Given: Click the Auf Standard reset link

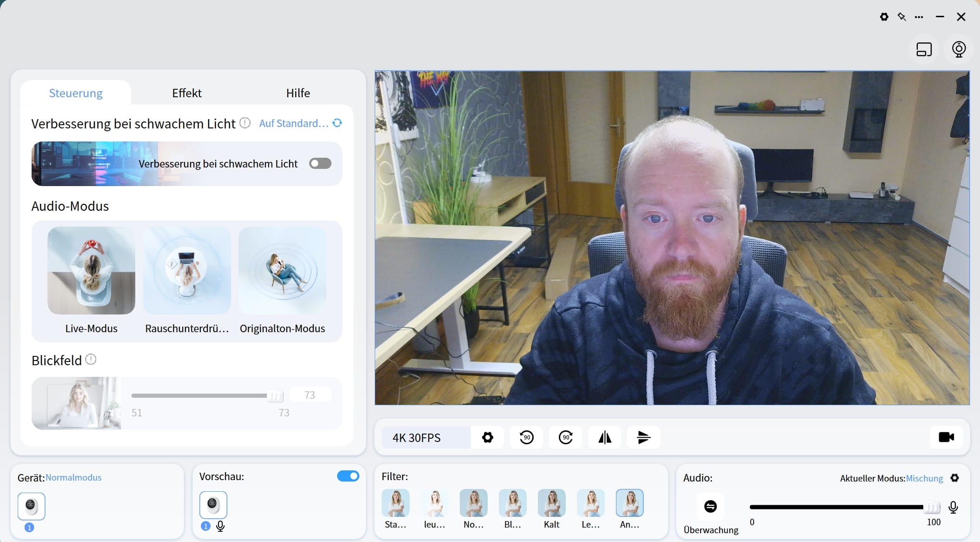Looking at the screenshot, I should tap(294, 123).
